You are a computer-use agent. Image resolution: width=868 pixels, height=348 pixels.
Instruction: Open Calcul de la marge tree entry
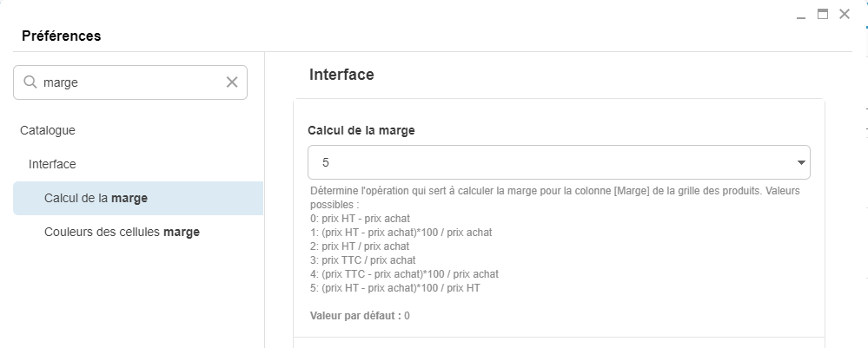(96, 198)
